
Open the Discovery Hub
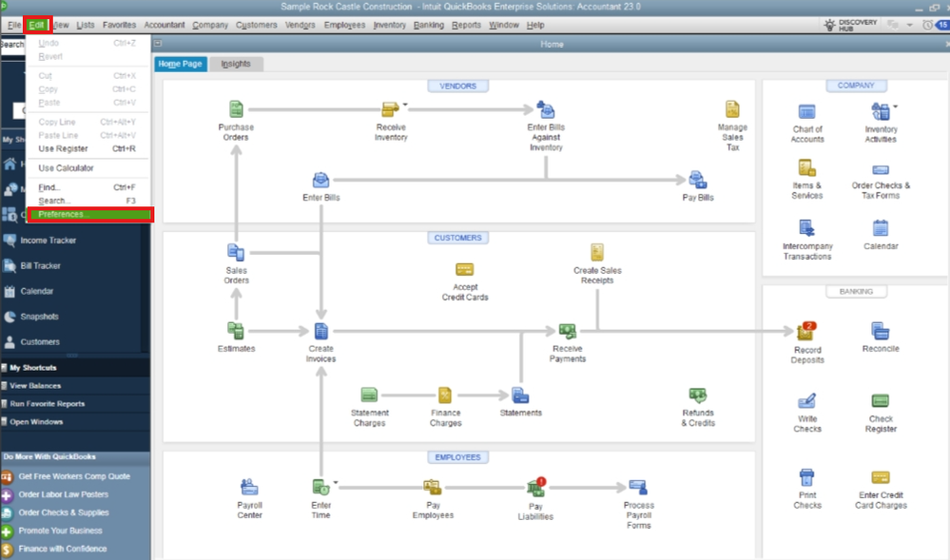point(851,25)
